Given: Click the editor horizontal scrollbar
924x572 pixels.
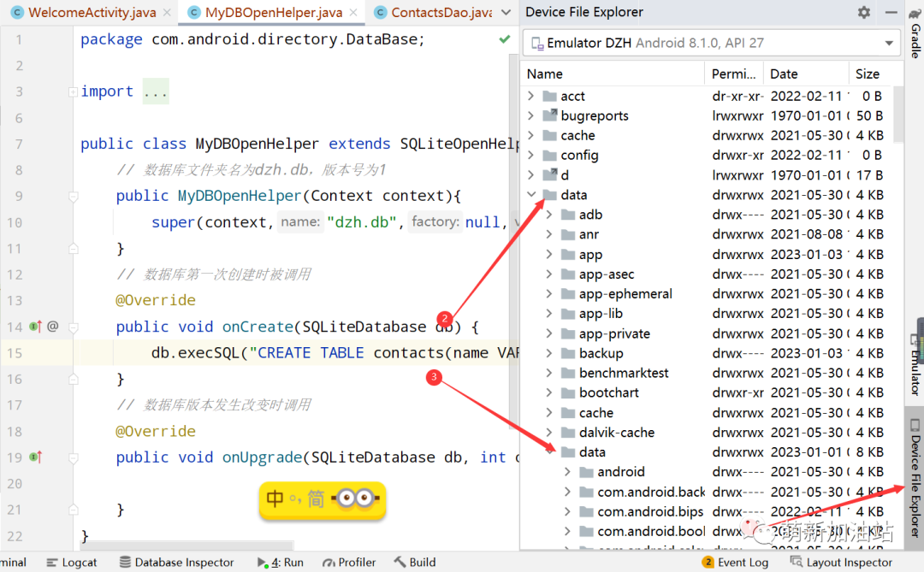Looking at the screenshot, I should [x=187, y=545].
